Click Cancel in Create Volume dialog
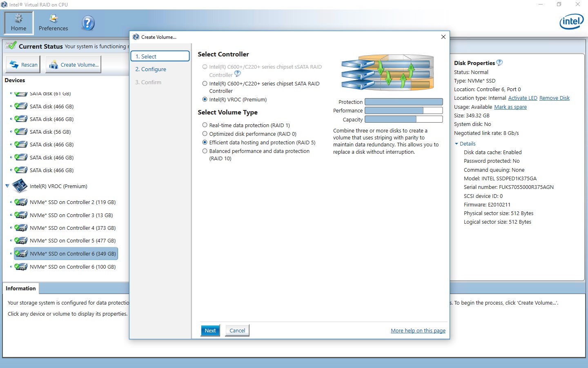Screen dimensions: 588x368 (x=237, y=330)
